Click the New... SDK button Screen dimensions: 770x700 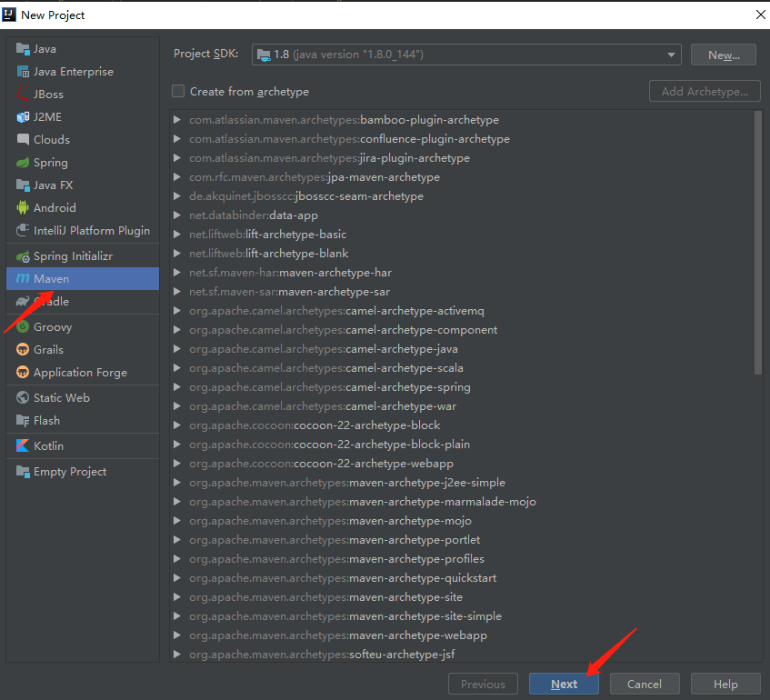(x=724, y=55)
